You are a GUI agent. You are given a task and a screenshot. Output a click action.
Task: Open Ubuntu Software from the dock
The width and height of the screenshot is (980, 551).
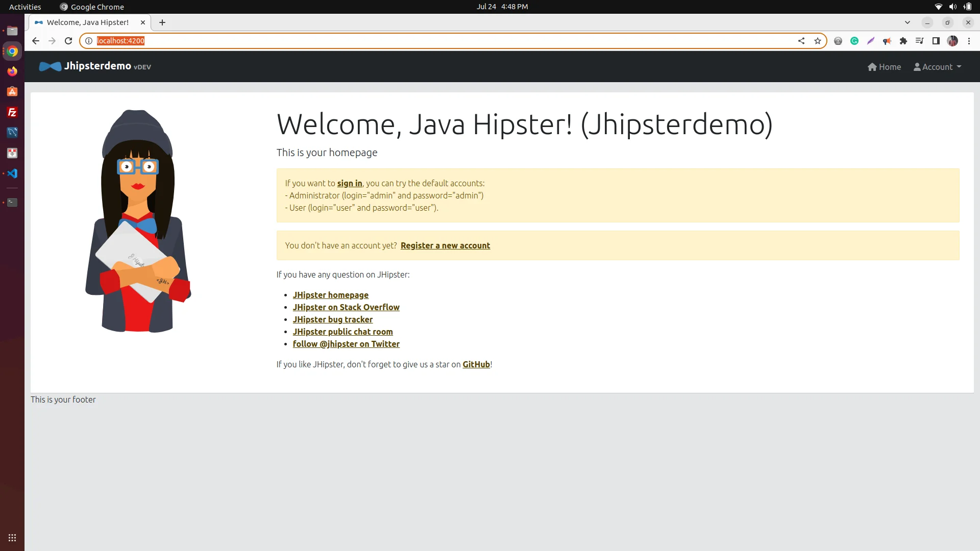pyautogui.click(x=12, y=92)
